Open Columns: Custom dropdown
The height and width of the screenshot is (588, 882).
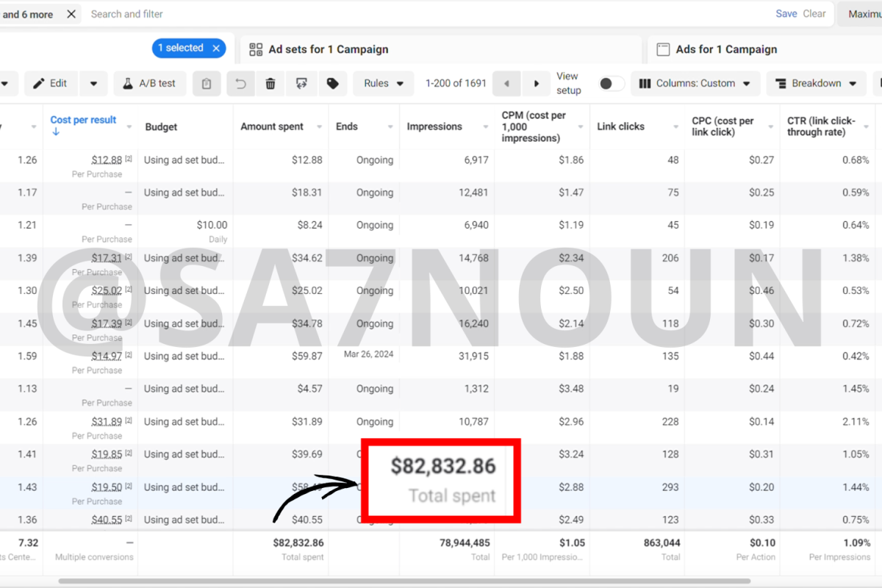(x=695, y=84)
